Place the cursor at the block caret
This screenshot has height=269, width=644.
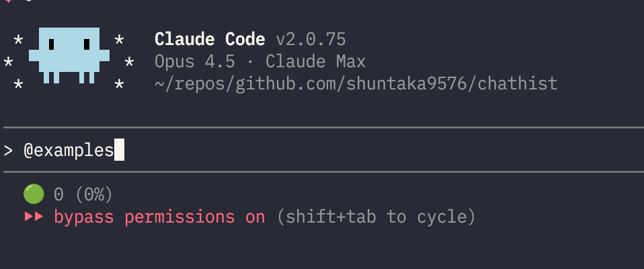pyautogui.click(x=119, y=150)
